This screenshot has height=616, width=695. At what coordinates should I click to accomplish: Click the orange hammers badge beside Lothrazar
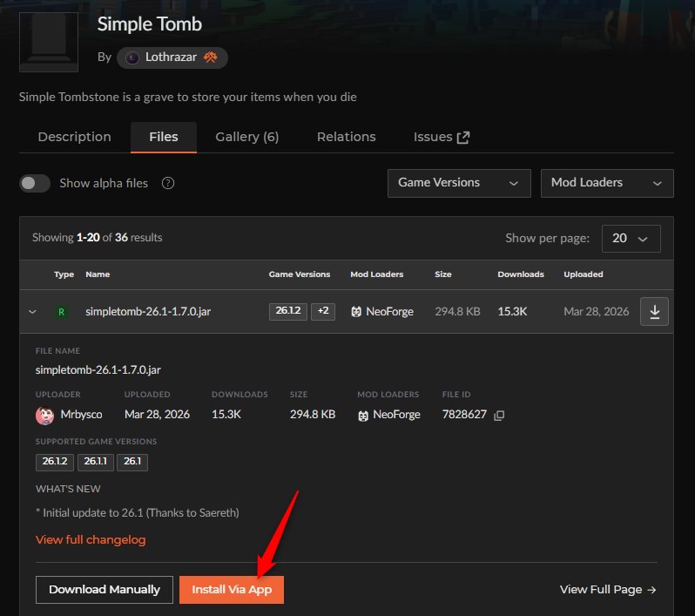(210, 58)
